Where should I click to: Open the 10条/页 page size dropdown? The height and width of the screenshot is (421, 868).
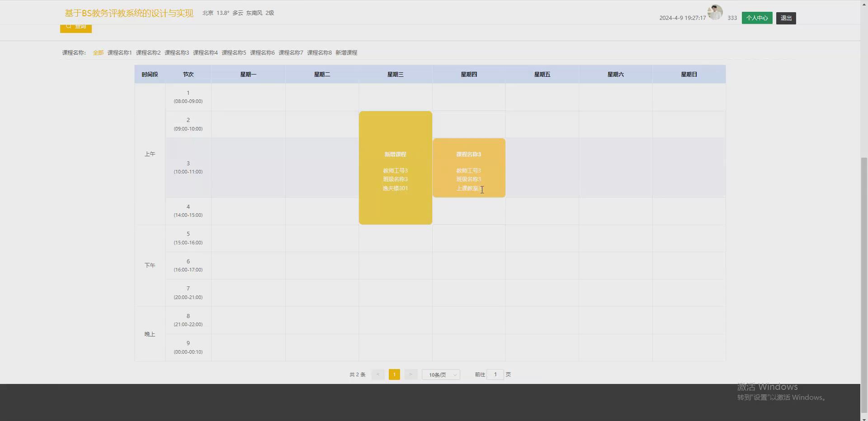[441, 374]
